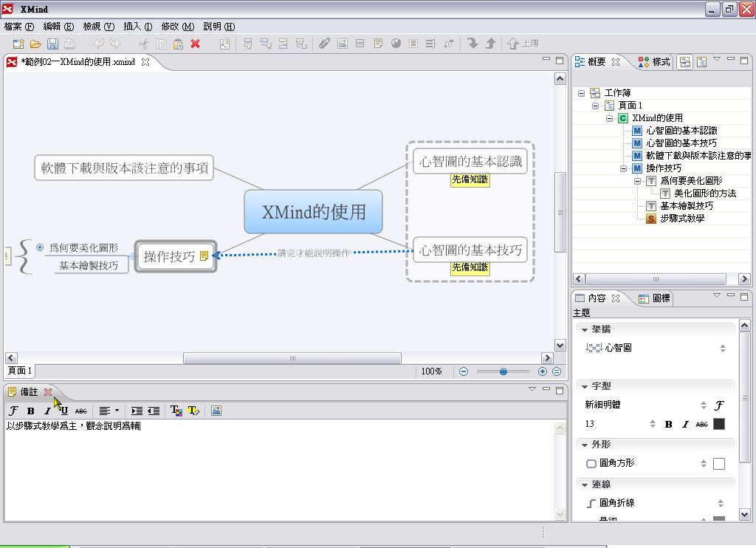Toggle italic in the 備註 notes toolbar
The width and height of the screenshot is (756, 548).
click(x=47, y=411)
